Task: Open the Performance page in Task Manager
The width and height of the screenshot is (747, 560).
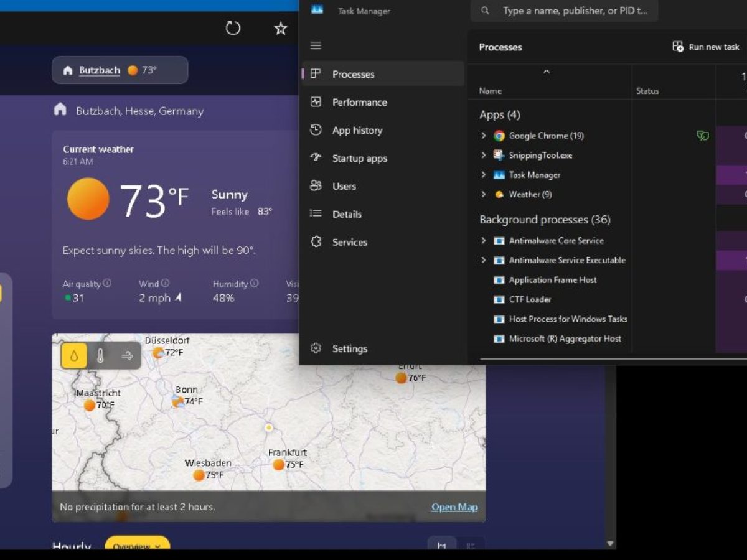Action: coord(383,102)
